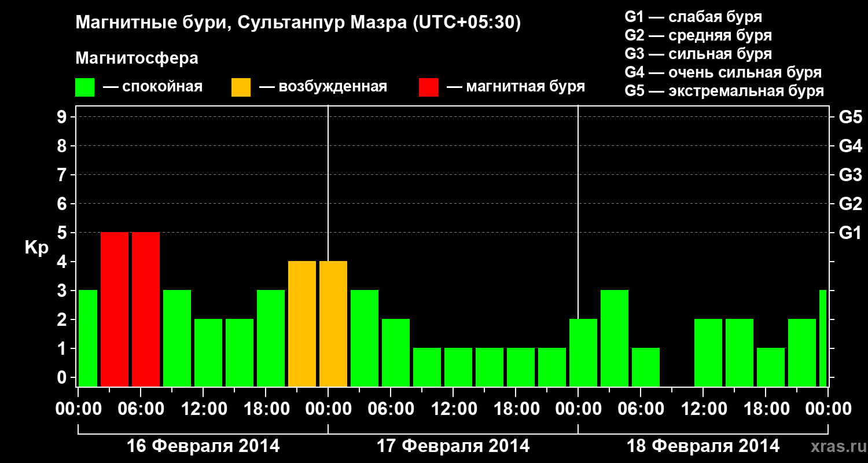
Task: Click the 'G2' label on right axis
Action: pos(851,204)
